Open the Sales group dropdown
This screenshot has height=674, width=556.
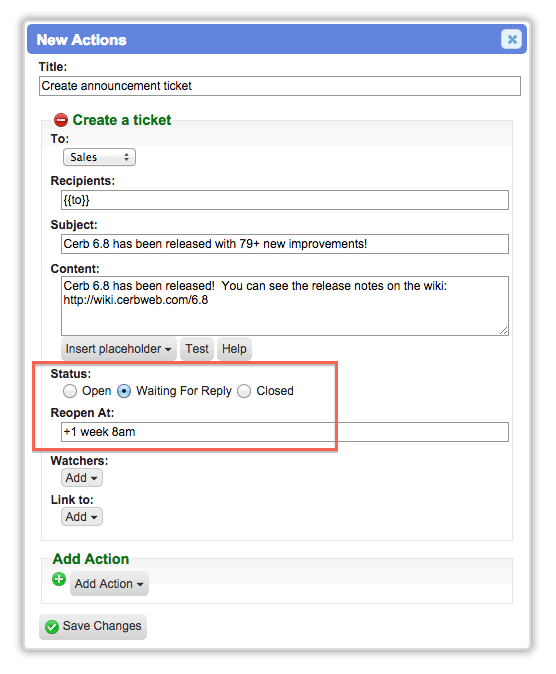[x=99, y=157]
